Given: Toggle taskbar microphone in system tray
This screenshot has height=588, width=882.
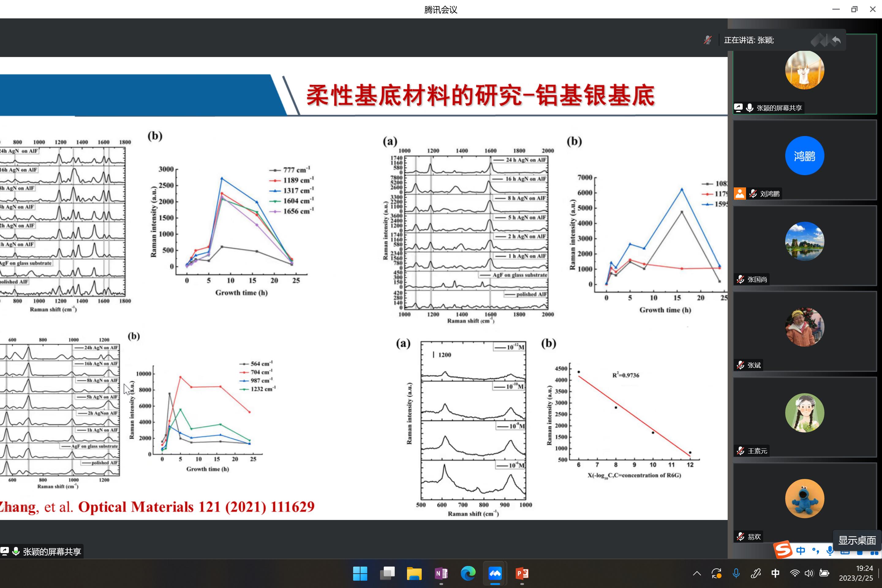Looking at the screenshot, I should [x=736, y=573].
